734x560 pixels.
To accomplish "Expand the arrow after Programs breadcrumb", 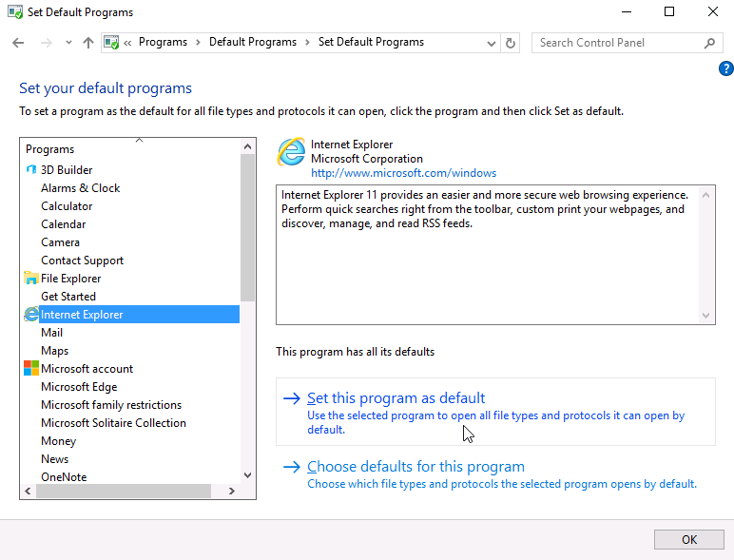I will coord(198,43).
